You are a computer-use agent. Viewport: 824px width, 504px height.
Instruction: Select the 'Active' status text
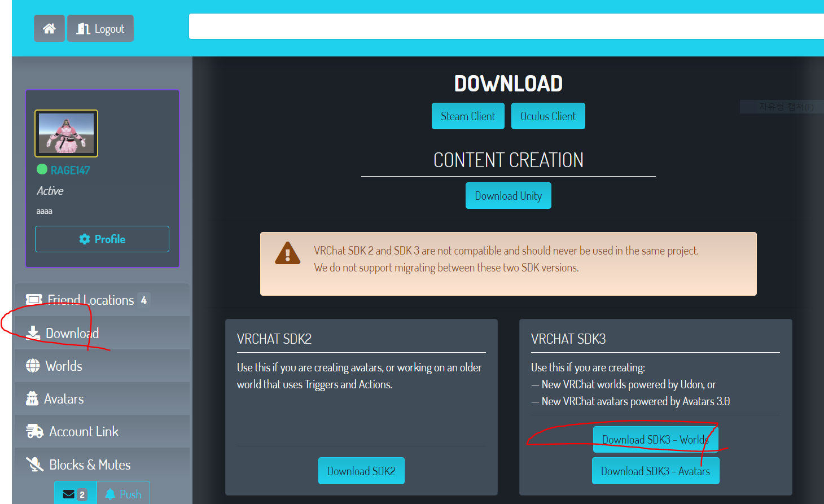coord(50,191)
